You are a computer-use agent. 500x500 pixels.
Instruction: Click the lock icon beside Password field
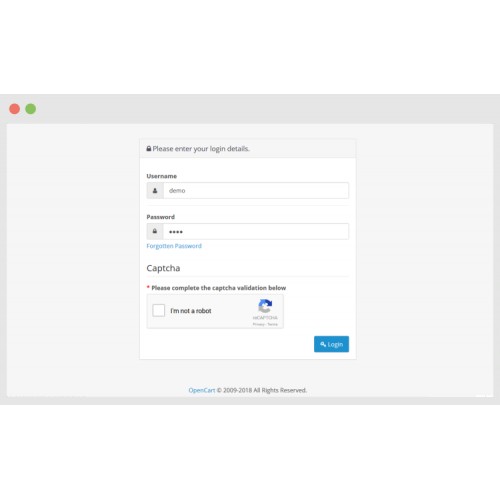(x=155, y=231)
